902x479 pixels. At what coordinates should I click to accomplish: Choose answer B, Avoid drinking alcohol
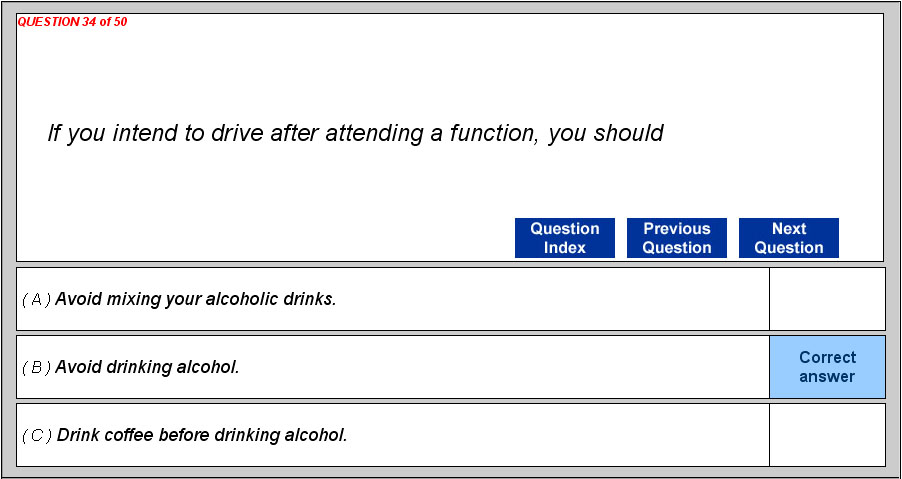tap(148, 367)
